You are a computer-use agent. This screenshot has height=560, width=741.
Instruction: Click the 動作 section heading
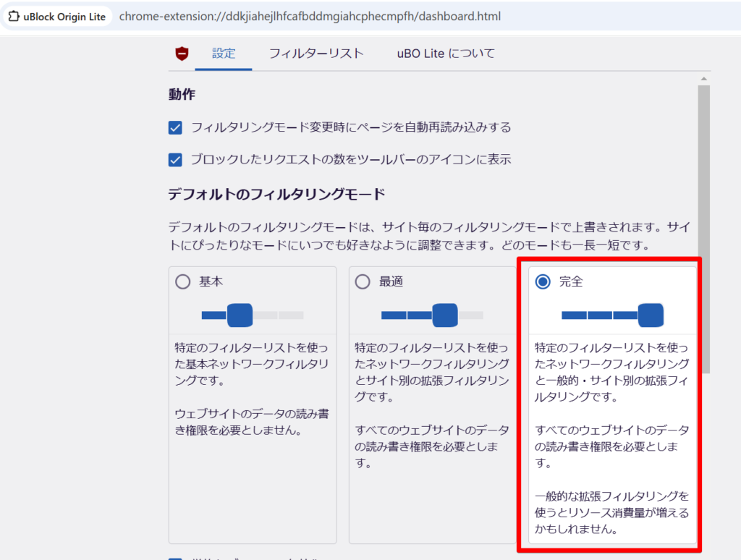182,95
